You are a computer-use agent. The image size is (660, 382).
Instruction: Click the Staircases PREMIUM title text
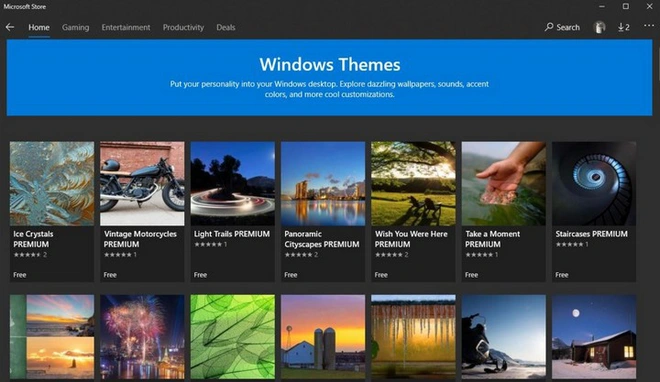[591, 234]
